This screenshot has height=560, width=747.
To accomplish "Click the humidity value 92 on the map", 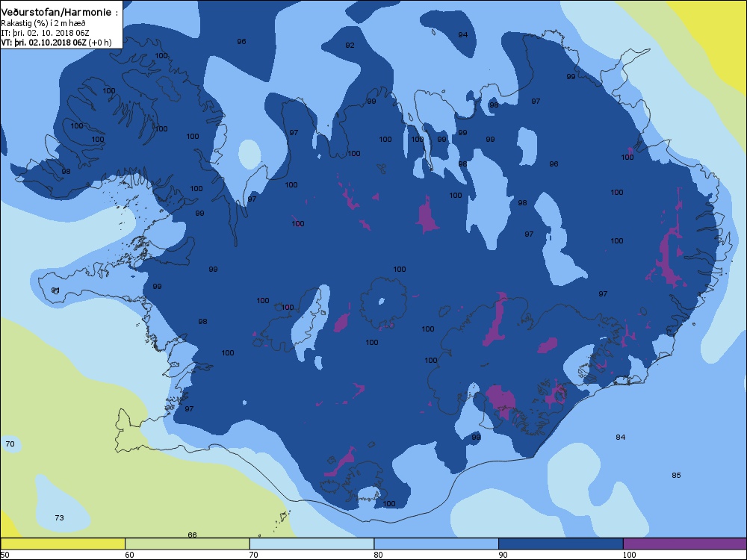I will [350, 46].
